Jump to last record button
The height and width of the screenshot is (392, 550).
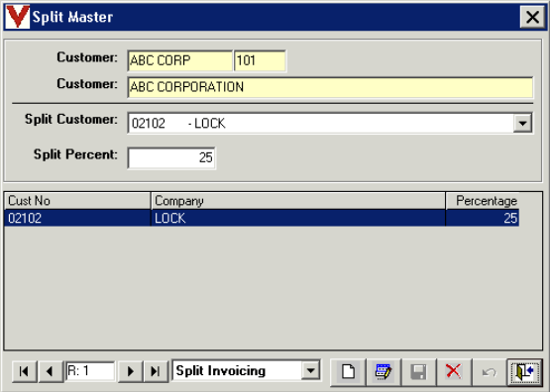[156, 371]
